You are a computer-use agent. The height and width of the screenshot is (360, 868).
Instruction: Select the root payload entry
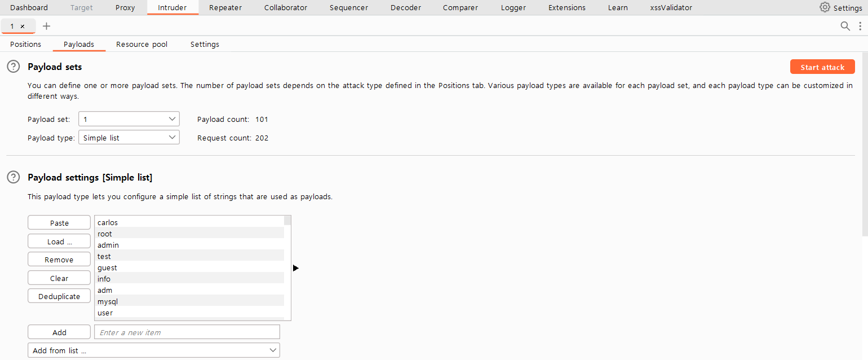(189, 234)
